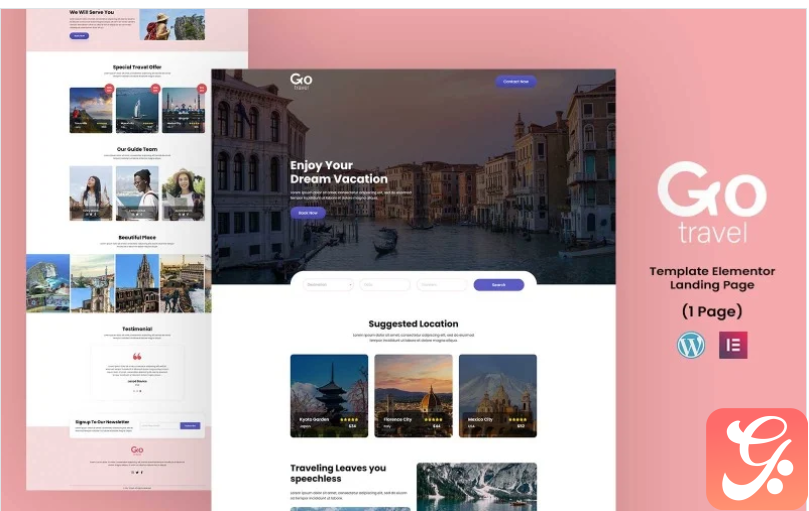Click the sailboat travel offer card

137,110
